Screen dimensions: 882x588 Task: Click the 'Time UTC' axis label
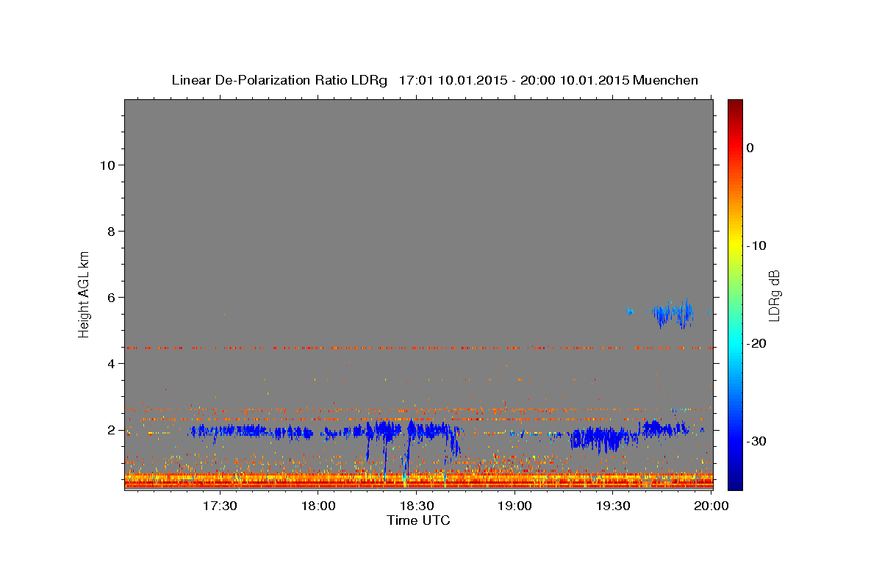(418, 520)
